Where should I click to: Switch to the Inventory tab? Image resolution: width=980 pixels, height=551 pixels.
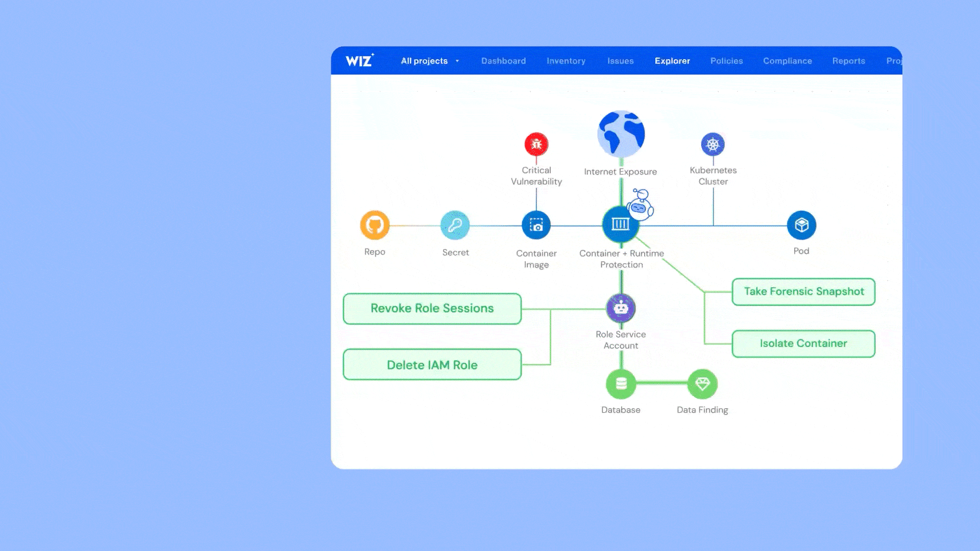(x=566, y=61)
